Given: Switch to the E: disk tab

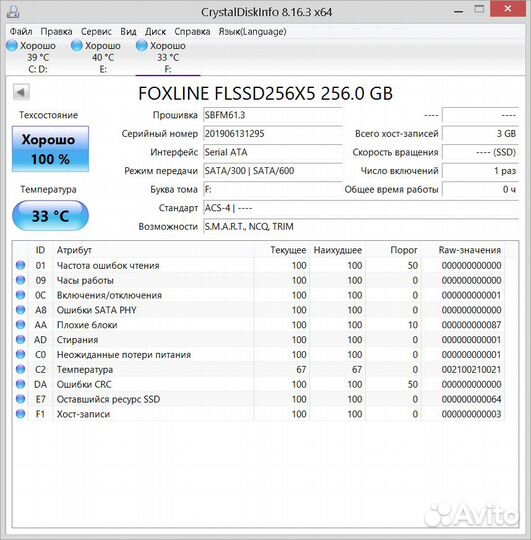Looking at the screenshot, I should pyautogui.click(x=103, y=57).
